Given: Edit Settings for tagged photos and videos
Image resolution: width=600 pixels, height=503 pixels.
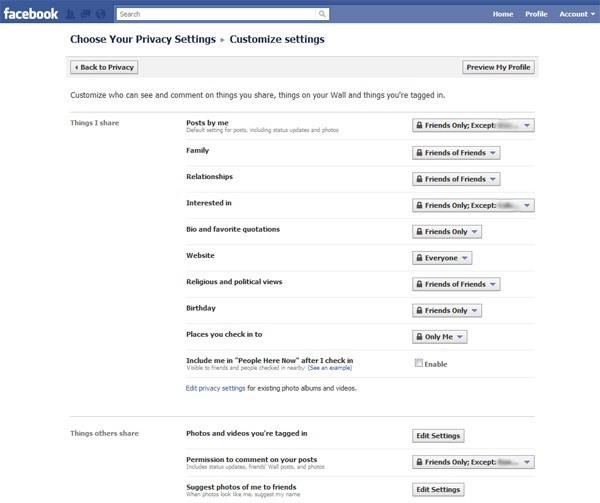Looking at the screenshot, I should [438, 436].
